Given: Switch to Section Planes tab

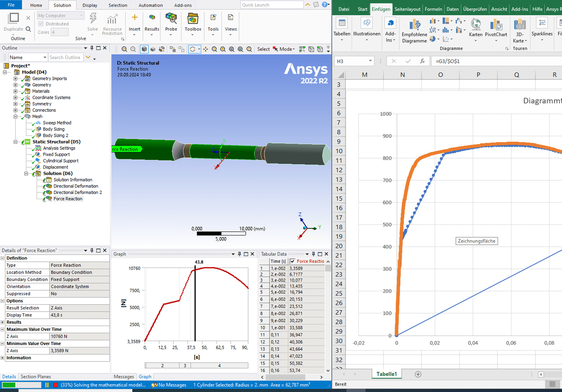Looking at the screenshot, I should tap(36, 376).
